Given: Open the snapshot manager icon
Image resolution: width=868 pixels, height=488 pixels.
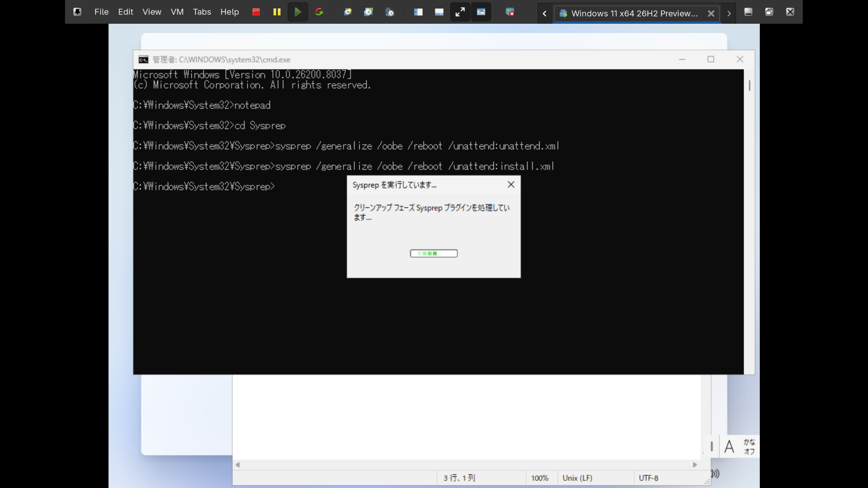Looking at the screenshot, I should 390,12.
